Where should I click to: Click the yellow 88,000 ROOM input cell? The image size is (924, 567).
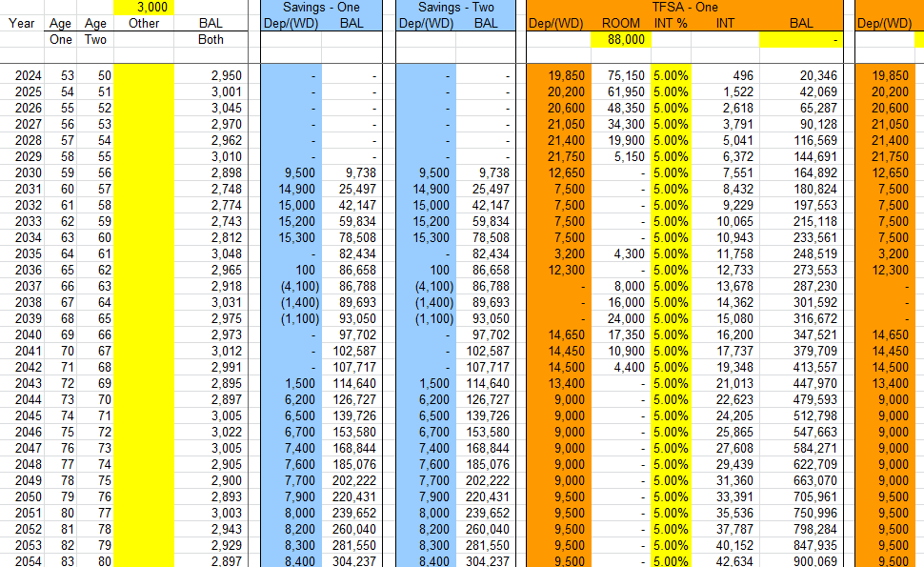pos(621,40)
